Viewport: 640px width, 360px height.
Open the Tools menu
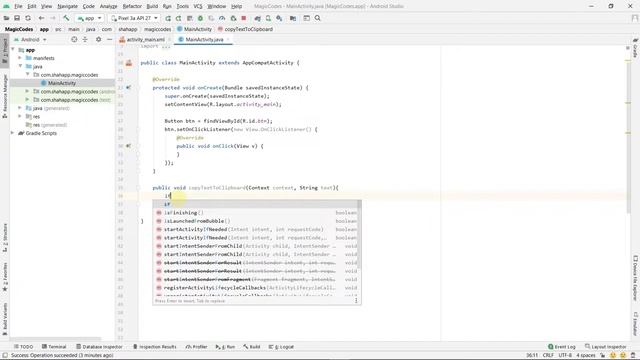coord(182,6)
